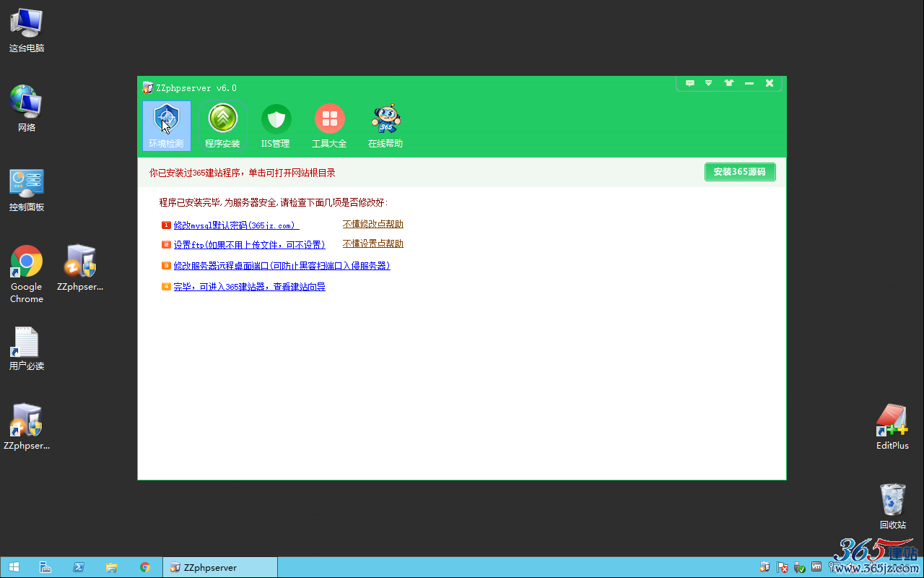
Task: Select the 网络 desktop icon
Action: tap(27, 109)
